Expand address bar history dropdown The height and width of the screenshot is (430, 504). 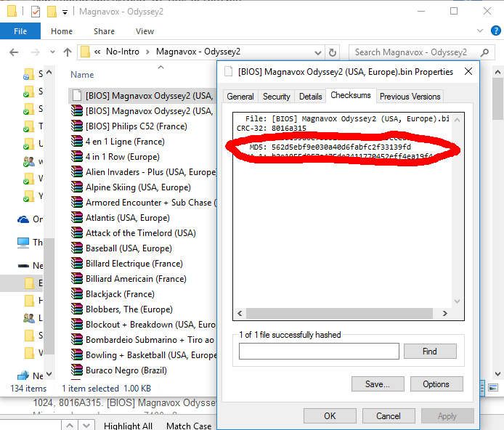[317, 52]
